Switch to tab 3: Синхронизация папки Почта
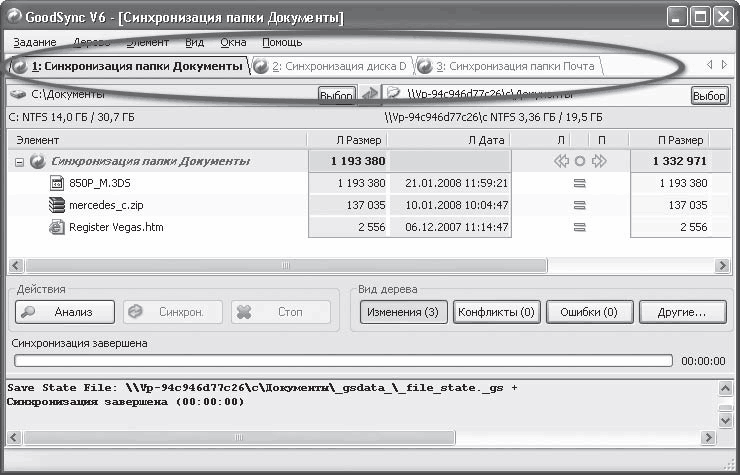740x475 pixels. click(510, 66)
